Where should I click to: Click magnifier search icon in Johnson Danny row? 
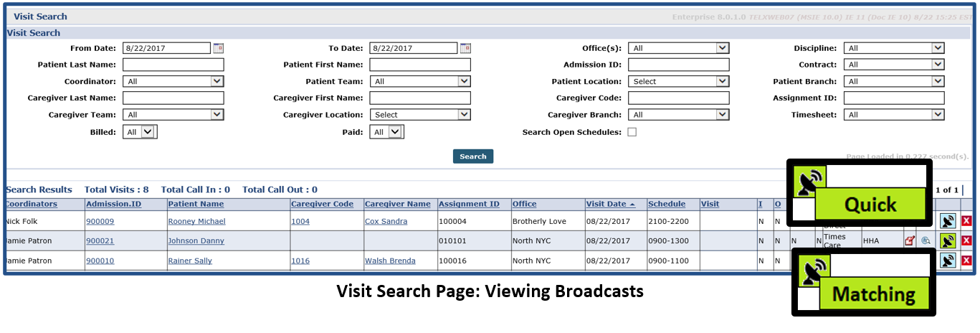[x=926, y=241]
